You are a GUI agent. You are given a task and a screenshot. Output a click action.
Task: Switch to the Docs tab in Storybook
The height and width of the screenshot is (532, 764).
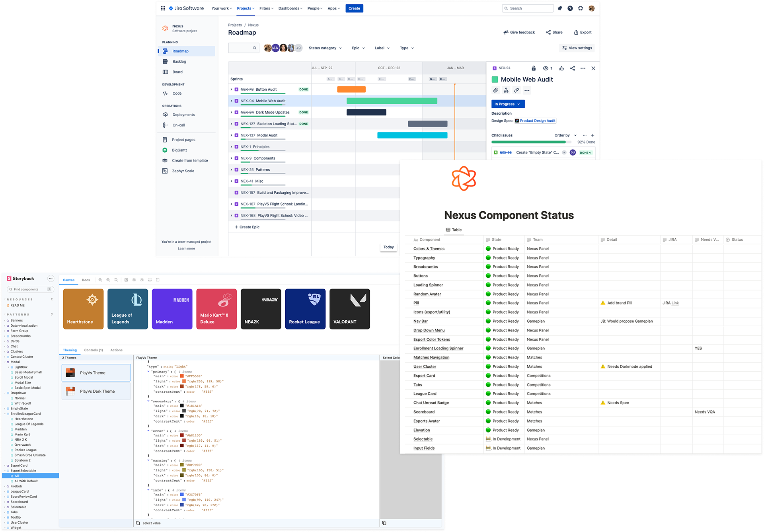[86, 280]
